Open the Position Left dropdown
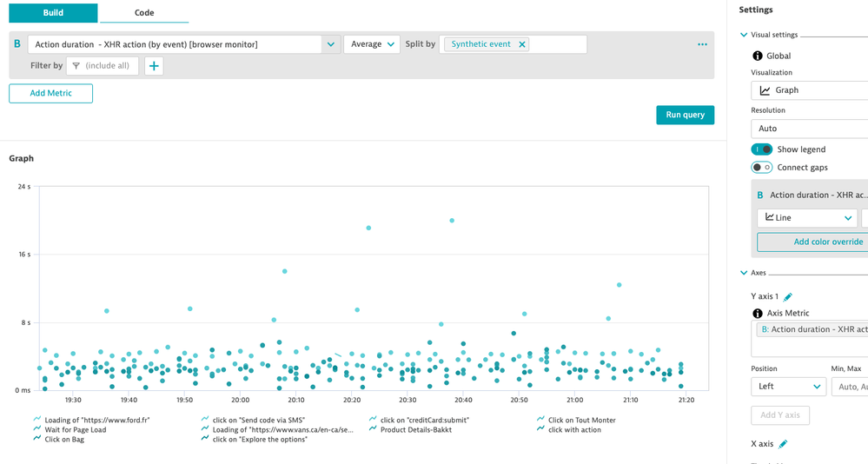The height and width of the screenshot is (464, 868). 788,387
